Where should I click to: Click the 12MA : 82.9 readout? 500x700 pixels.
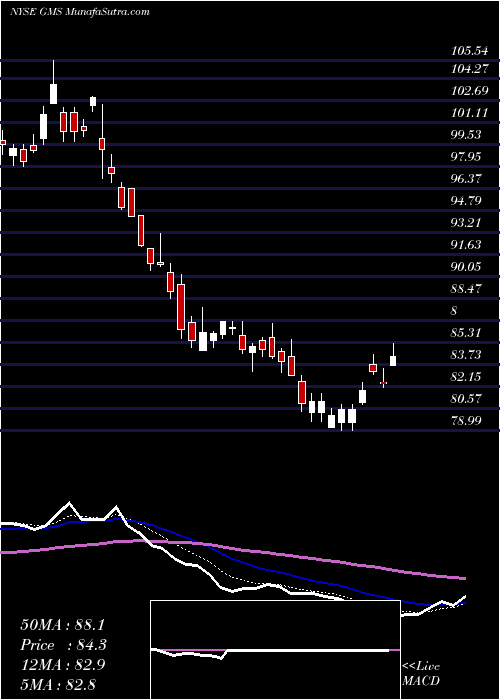tap(62, 665)
